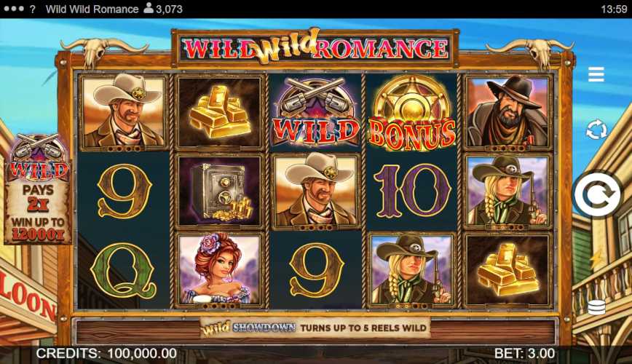The image size is (632, 364).
Task: Click the Wild Showdown banner below the reels
Action: [315, 328]
